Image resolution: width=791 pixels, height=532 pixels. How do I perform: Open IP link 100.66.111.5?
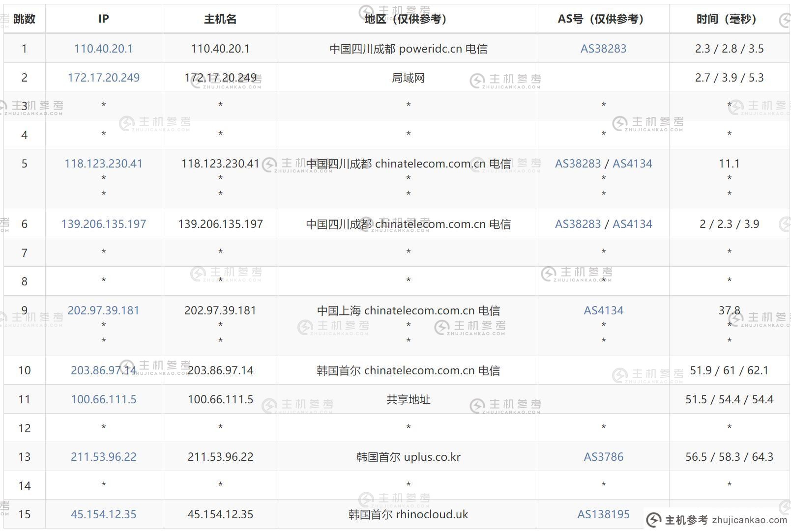(x=103, y=399)
